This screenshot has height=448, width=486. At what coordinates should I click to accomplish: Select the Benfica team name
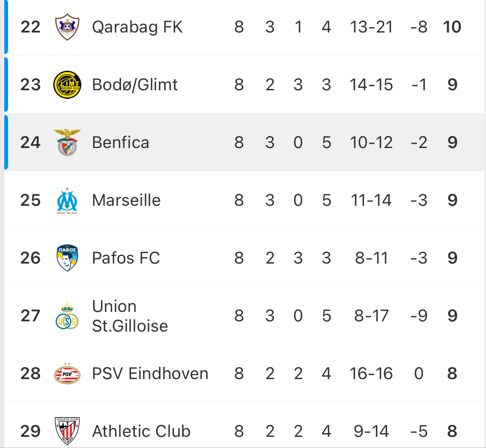tap(121, 142)
